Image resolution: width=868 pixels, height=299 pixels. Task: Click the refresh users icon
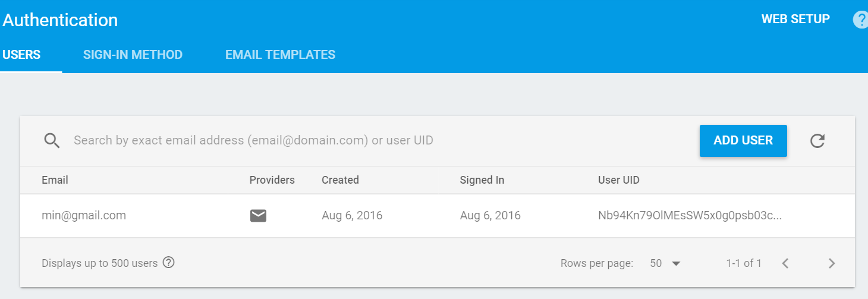pos(817,141)
